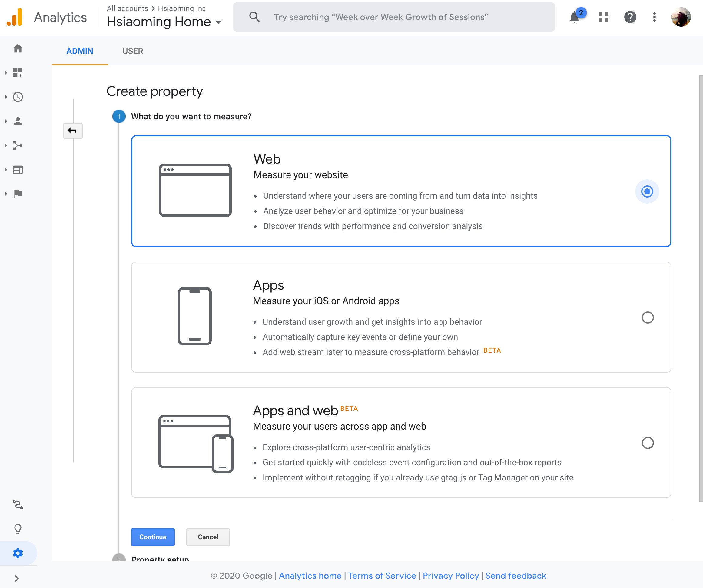Go to Home in the sidebar
The image size is (703, 588).
18,48
